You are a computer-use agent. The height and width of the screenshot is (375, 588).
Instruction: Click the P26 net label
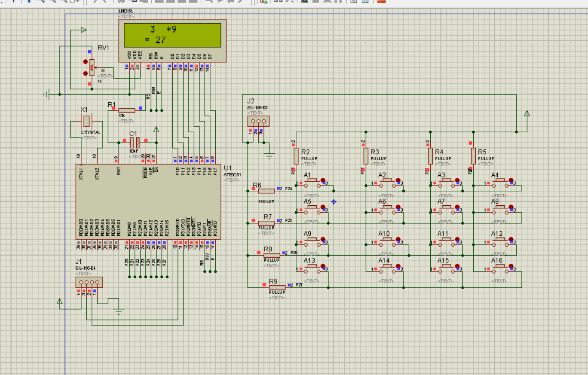[x=294, y=253]
